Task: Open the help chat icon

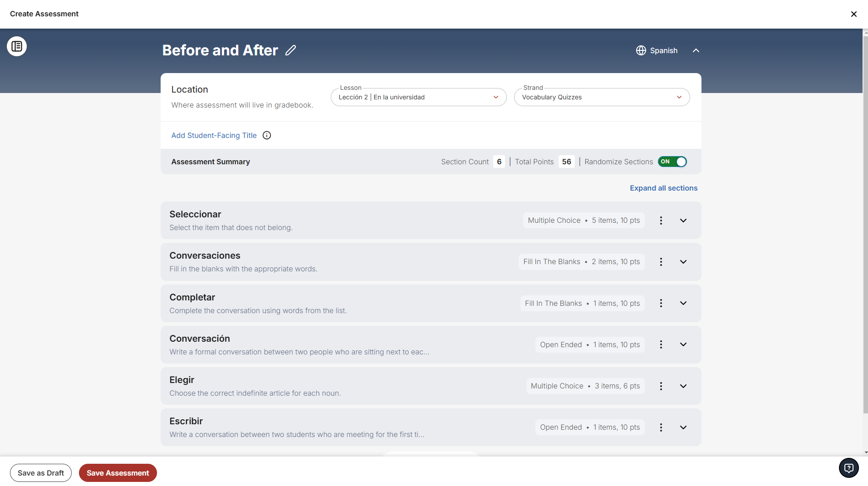Action: click(x=848, y=468)
